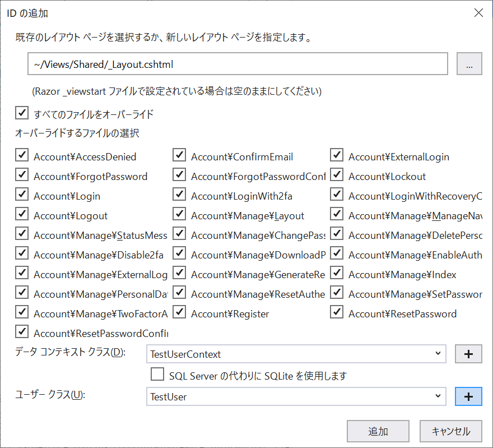Click the データ コンテキスト クラス(D) label
This screenshot has height=448, width=493.
point(70,352)
